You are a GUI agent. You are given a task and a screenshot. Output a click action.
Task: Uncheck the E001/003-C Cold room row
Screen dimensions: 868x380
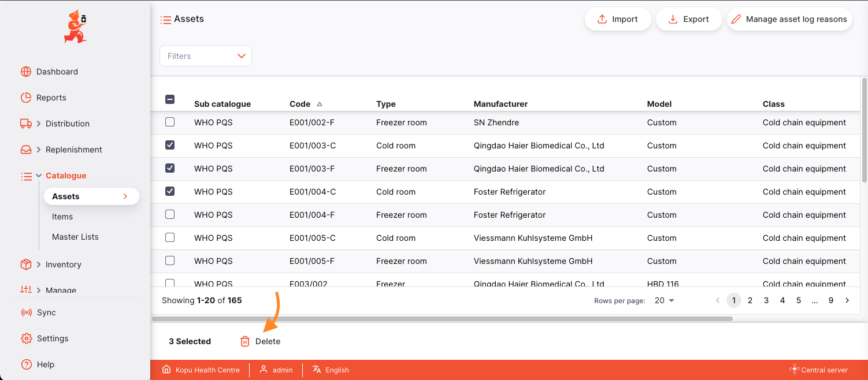click(170, 145)
